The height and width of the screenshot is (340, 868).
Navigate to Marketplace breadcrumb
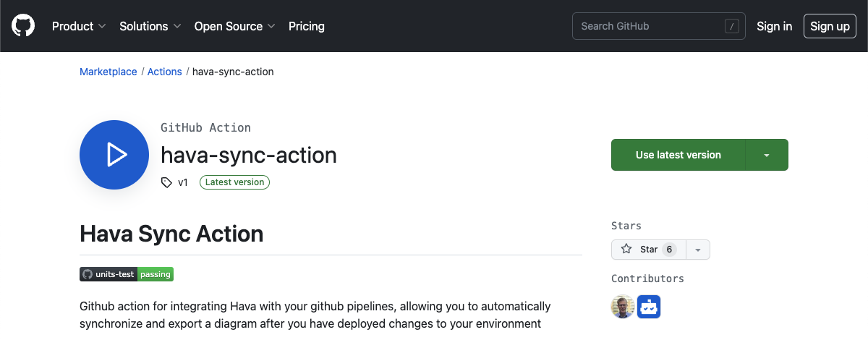(x=109, y=72)
